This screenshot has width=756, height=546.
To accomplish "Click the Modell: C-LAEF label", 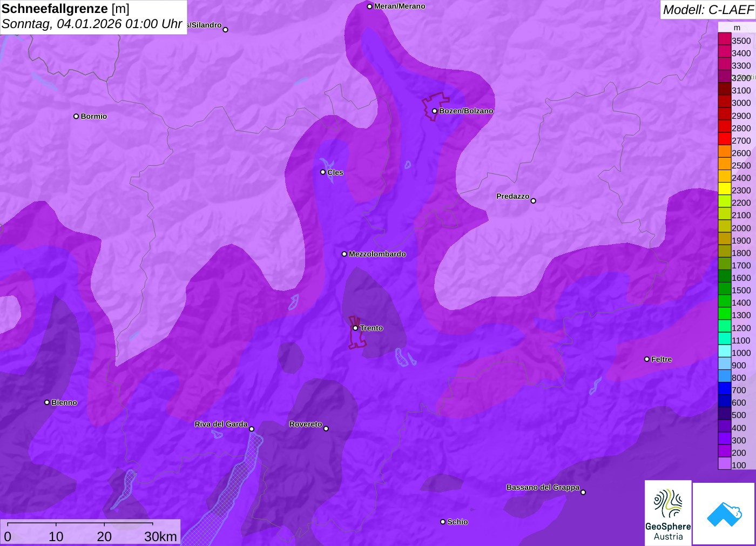I will pyautogui.click(x=708, y=9).
